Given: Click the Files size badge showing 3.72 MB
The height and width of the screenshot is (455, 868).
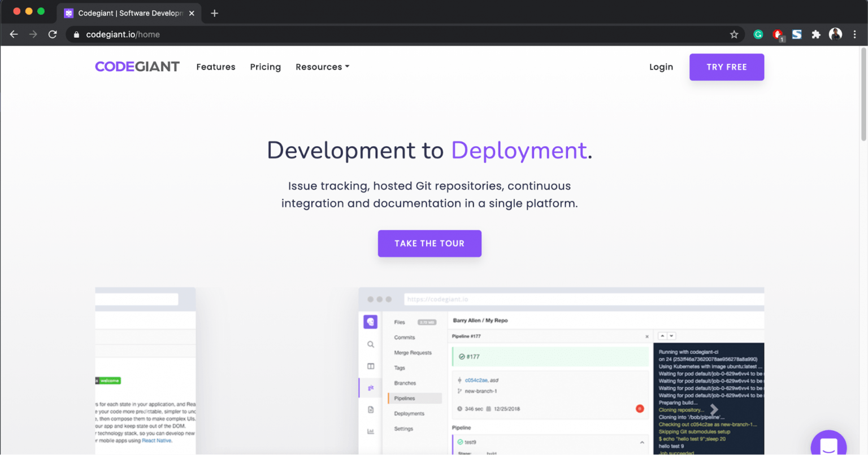Looking at the screenshot, I should click(x=427, y=322).
